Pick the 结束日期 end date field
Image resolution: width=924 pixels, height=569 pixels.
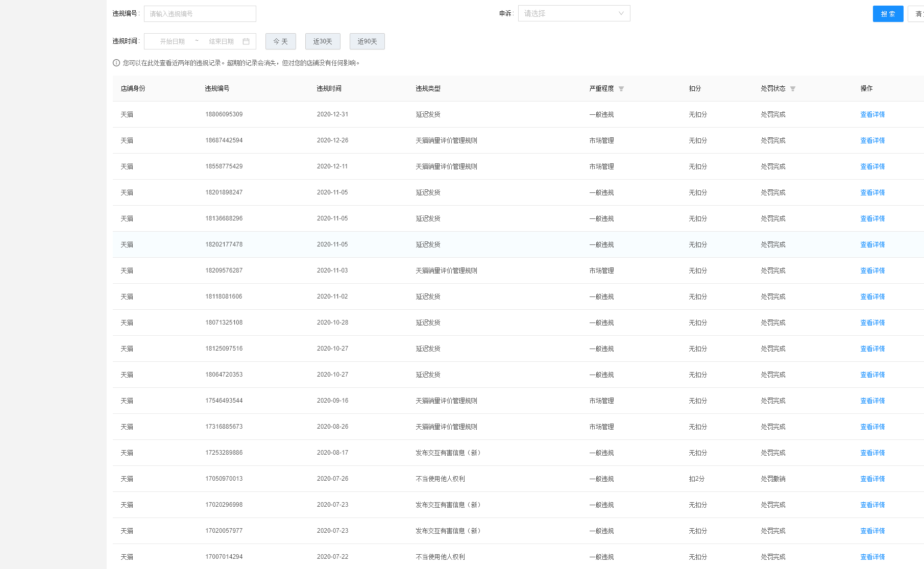coord(222,41)
